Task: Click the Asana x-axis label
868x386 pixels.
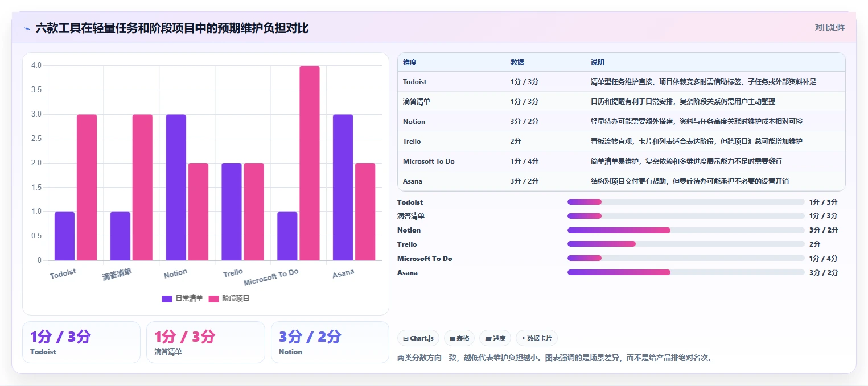Action: (343, 273)
